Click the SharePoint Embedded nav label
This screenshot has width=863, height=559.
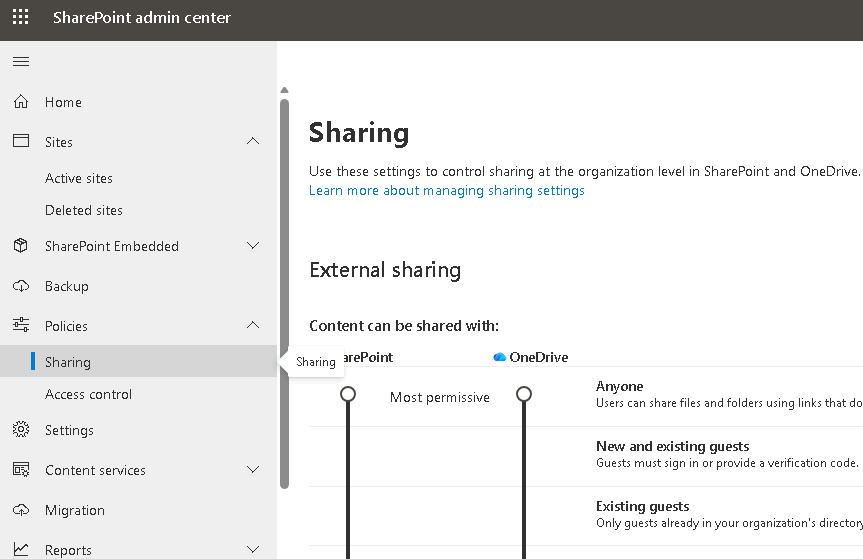click(x=112, y=246)
